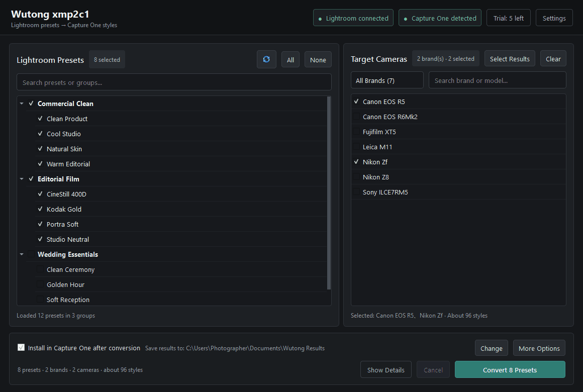This screenshot has width=583, height=392.
Task: Uncheck the Editorial Film group checkbox
Action: [x=31, y=179]
